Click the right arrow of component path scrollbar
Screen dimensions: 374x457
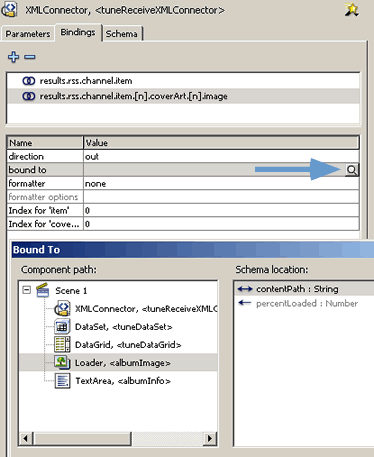[210, 438]
